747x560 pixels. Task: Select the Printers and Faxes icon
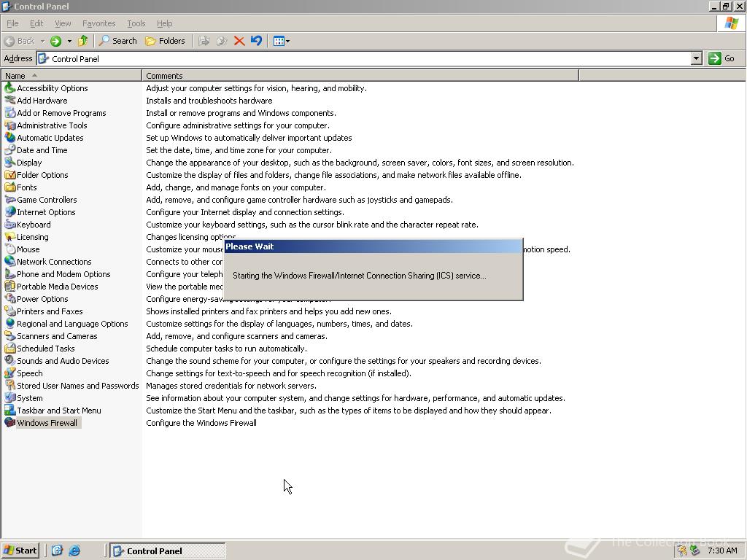point(9,311)
